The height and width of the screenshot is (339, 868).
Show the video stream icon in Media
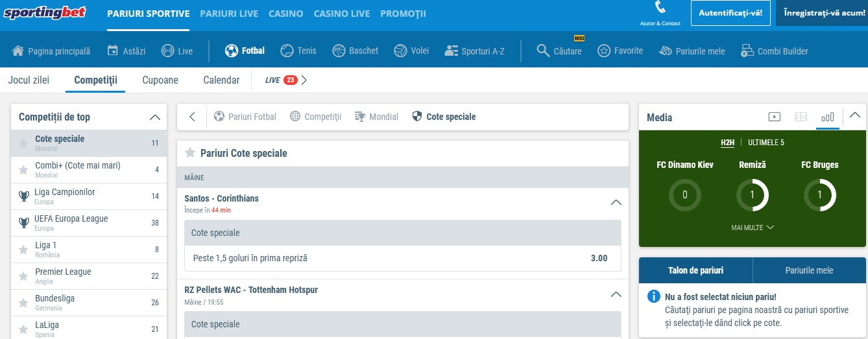pos(774,117)
